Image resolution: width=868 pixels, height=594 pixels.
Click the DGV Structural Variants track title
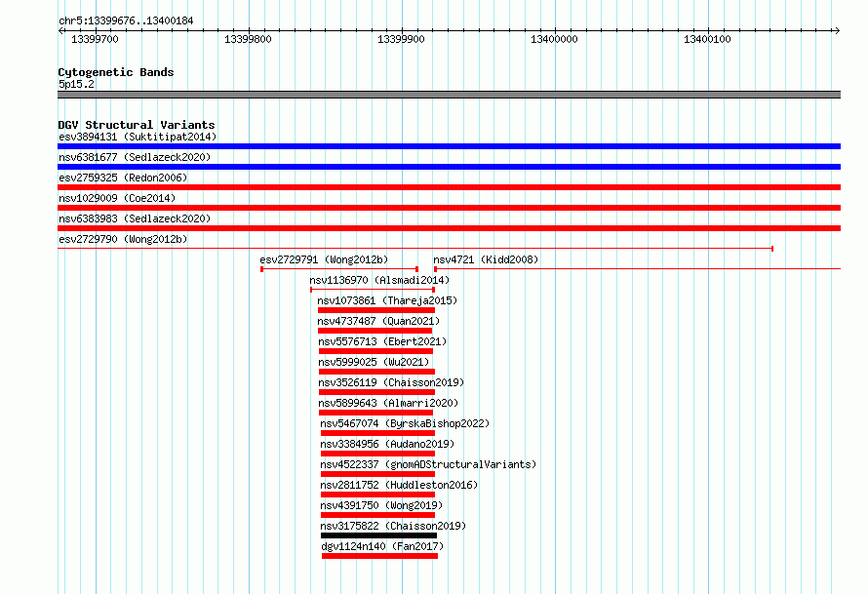click(137, 125)
